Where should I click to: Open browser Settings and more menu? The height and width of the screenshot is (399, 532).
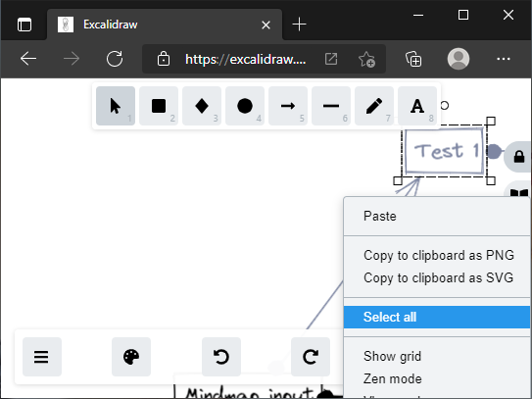[504, 59]
